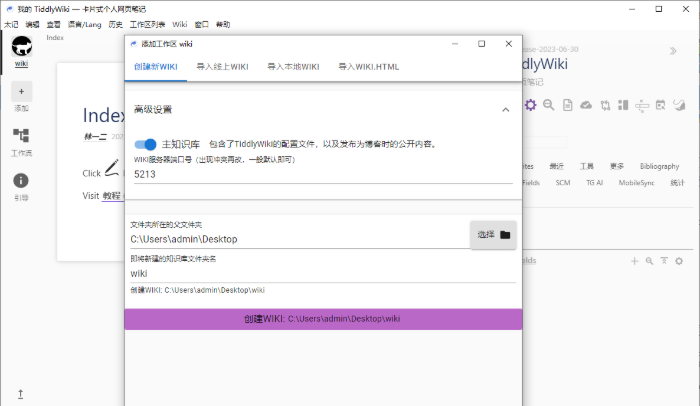
Task: Click the plus icon in lower sidebar panel
Action: pos(634,261)
